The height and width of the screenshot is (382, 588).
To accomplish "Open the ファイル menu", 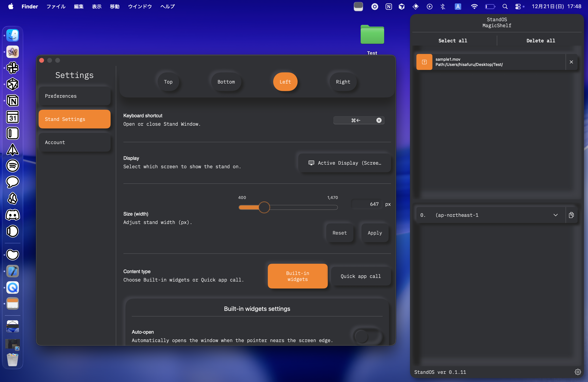I will pos(56,6).
